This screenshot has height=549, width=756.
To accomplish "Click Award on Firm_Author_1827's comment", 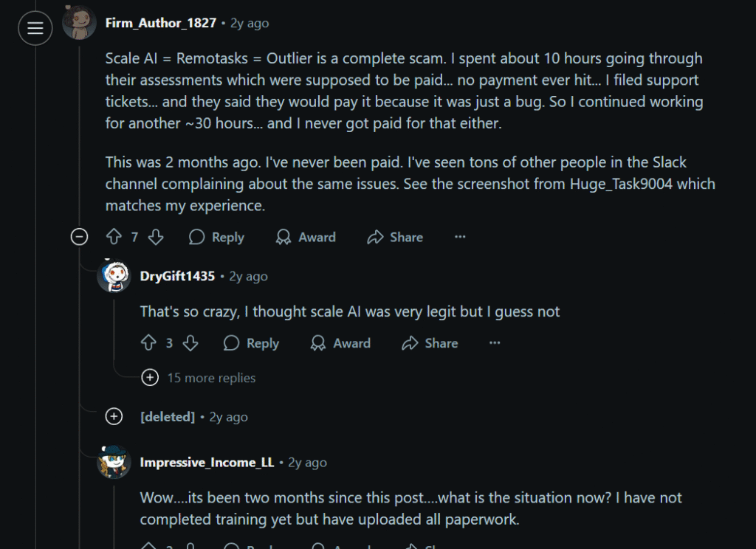I will click(x=306, y=237).
